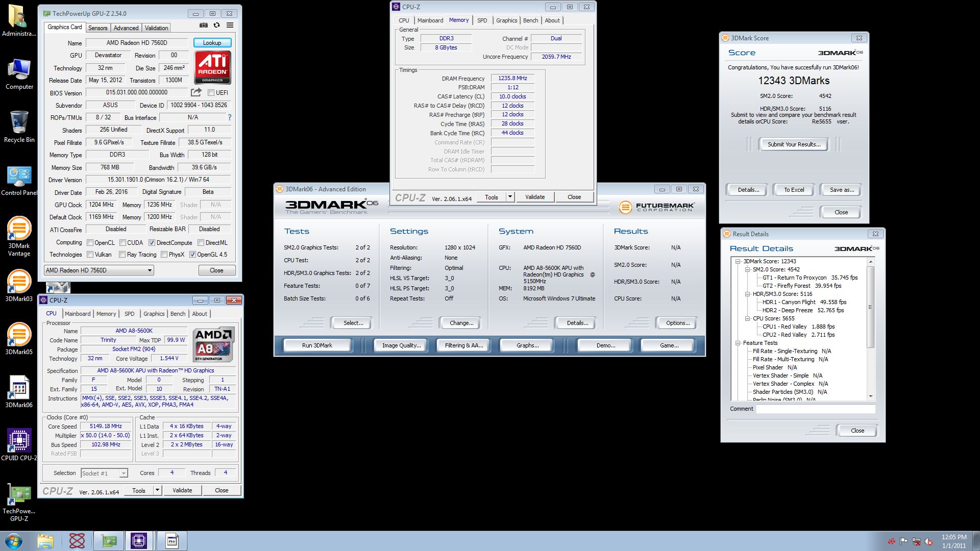Image resolution: width=980 pixels, height=551 pixels.
Task: Click the To Excel button
Action: click(794, 190)
